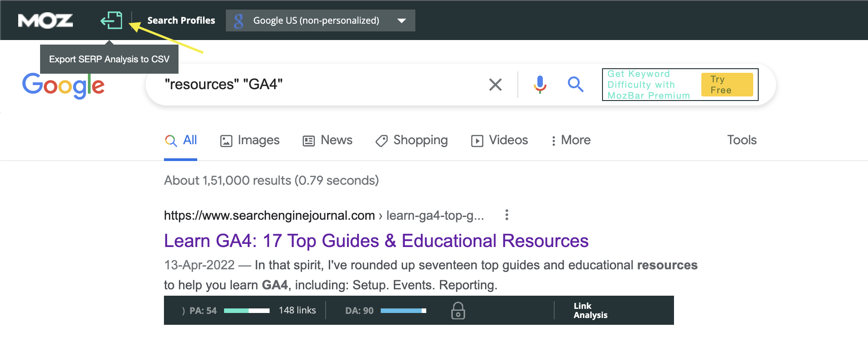Click the DA: 90 metric

[359, 311]
